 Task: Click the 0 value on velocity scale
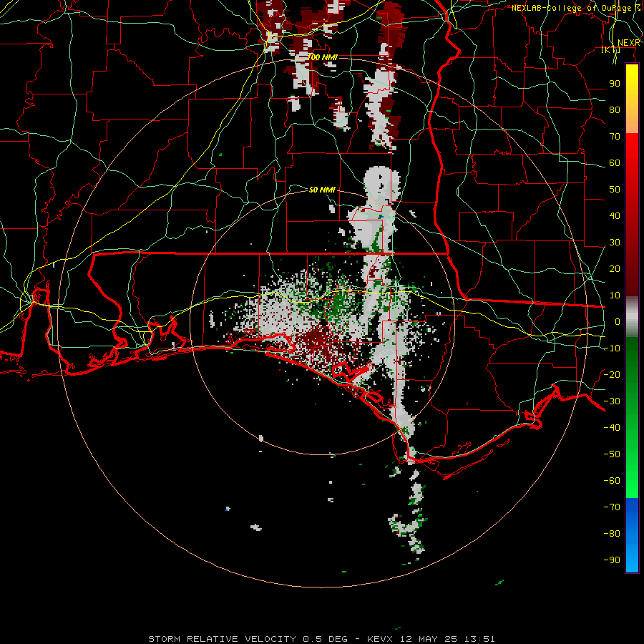[x=618, y=321]
